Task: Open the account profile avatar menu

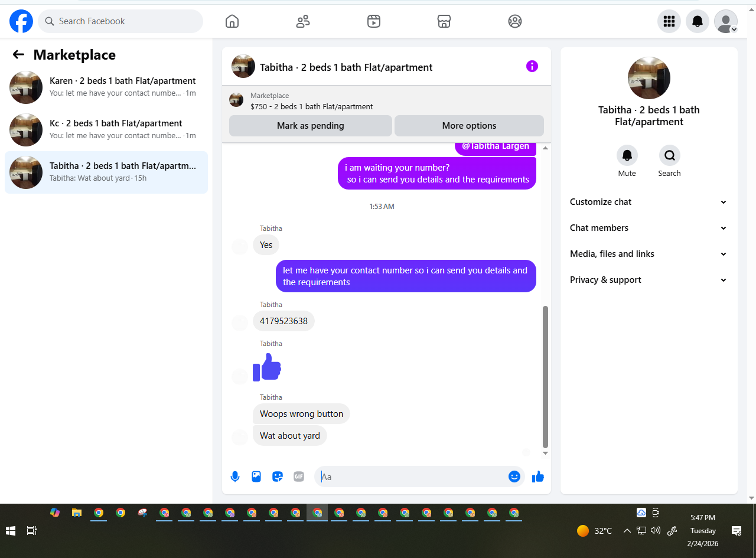Action: (x=726, y=21)
